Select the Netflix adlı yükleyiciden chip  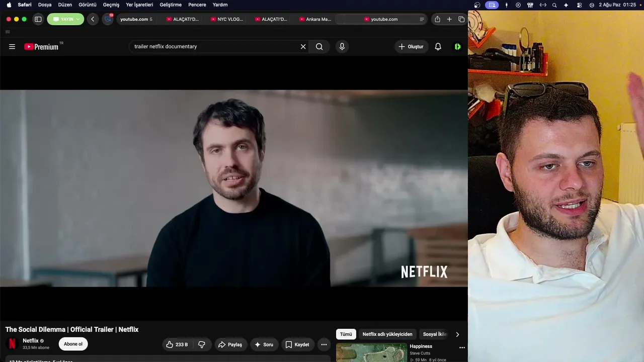coord(387,334)
